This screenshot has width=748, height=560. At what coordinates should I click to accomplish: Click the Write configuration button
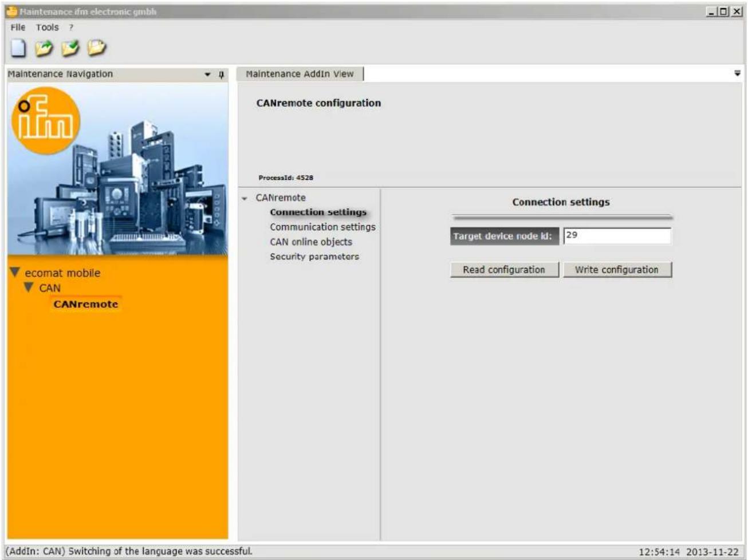click(617, 270)
